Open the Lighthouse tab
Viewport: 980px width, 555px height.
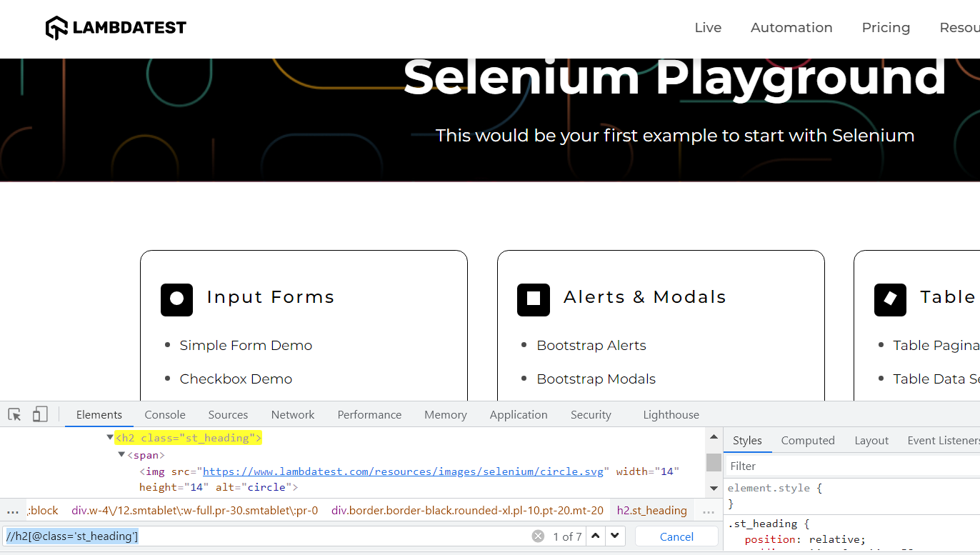(671, 414)
